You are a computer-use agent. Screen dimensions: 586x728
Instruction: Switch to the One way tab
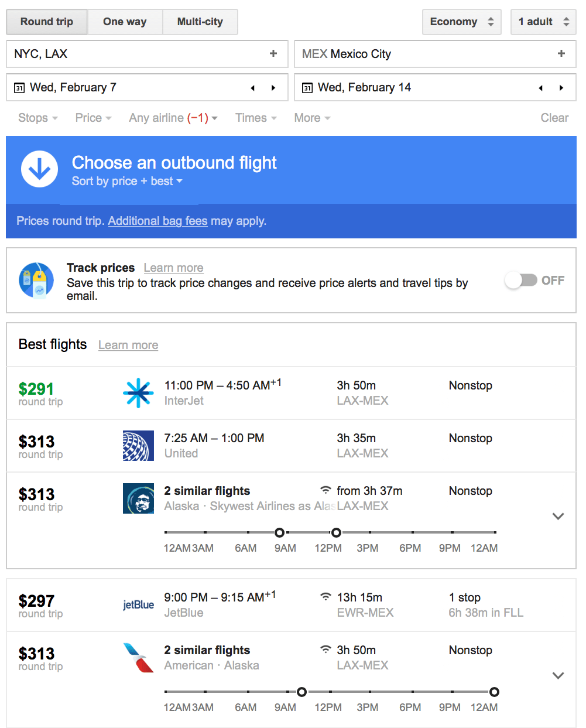tap(124, 22)
